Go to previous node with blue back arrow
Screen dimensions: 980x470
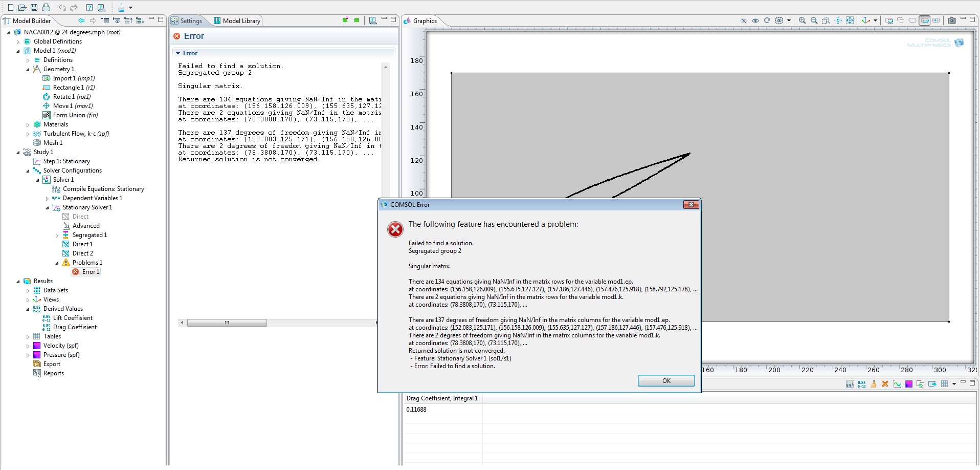81,20
